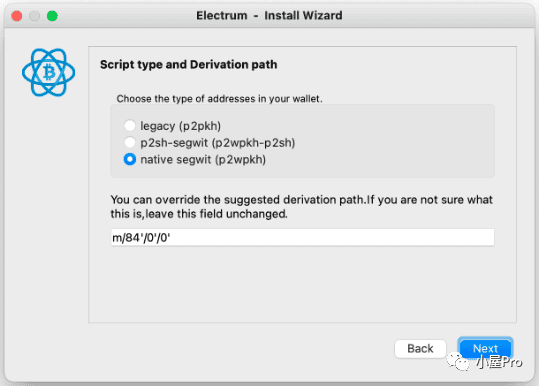The height and width of the screenshot is (386, 539).
Task: Select the native segwit (p2wpkh) radio circle
Action: [130, 159]
